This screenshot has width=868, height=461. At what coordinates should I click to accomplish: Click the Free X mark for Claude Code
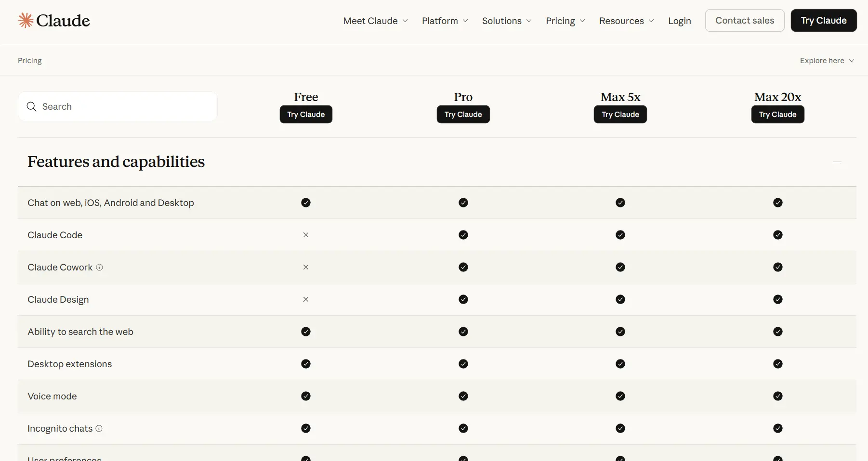pos(306,235)
